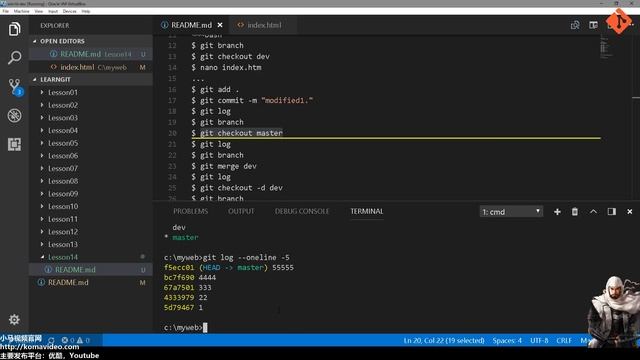The height and width of the screenshot is (360, 640).
Task: Select README.md in Open Editors list
Action: (x=91, y=54)
